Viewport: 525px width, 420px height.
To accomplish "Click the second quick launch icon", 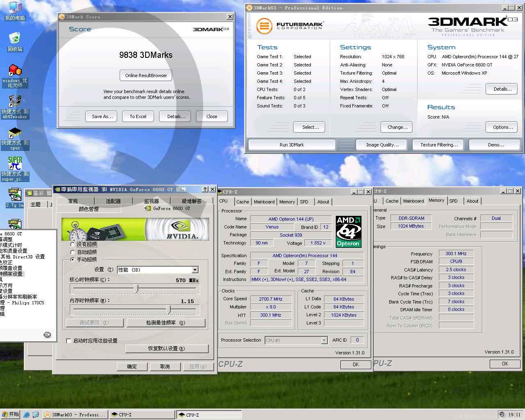I will (x=36, y=415).
